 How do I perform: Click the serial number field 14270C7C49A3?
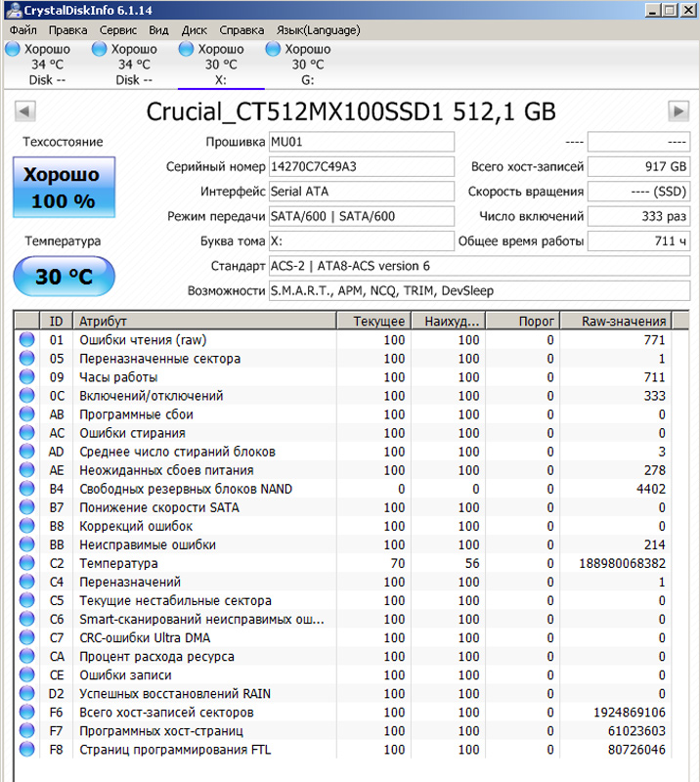[x=362, y=166]
